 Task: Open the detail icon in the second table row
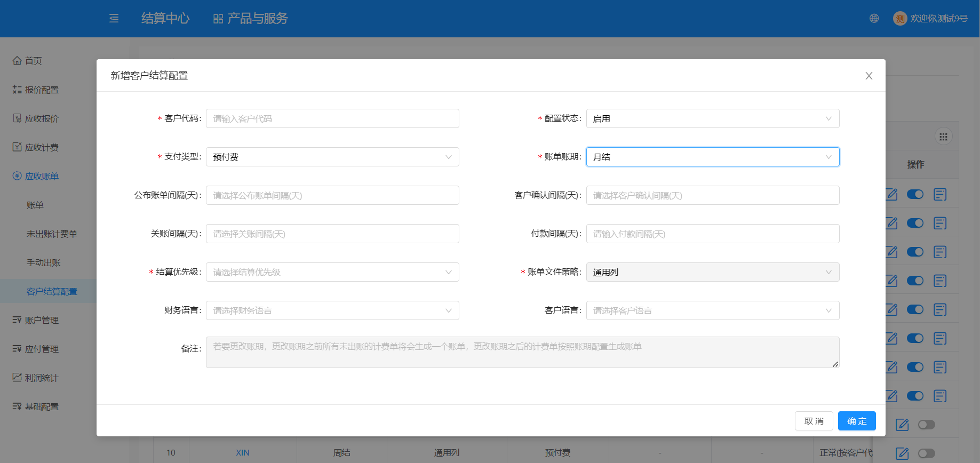pyautogui.click(x=940, y=223)
